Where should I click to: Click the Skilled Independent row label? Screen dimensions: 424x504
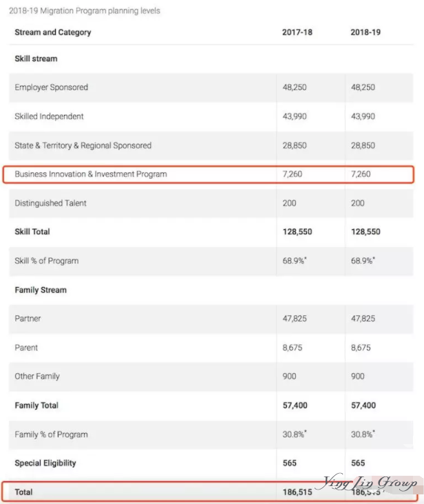pos(49,116)
